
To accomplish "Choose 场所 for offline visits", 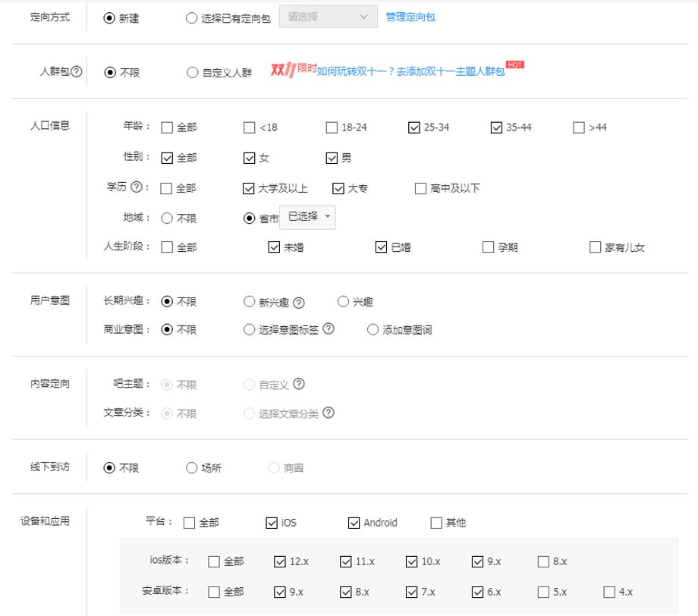I will pos(191,468).
